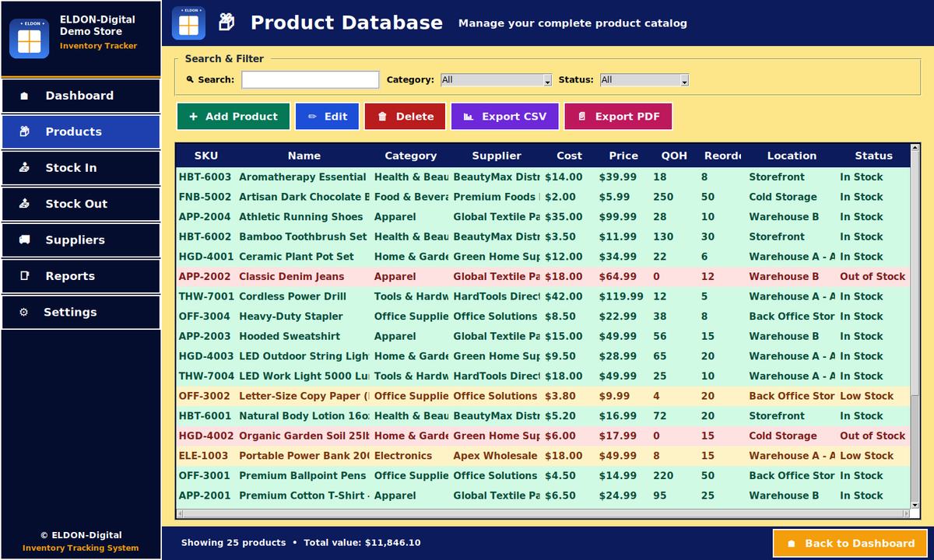Sort by the Category column header

coord(411,156)
